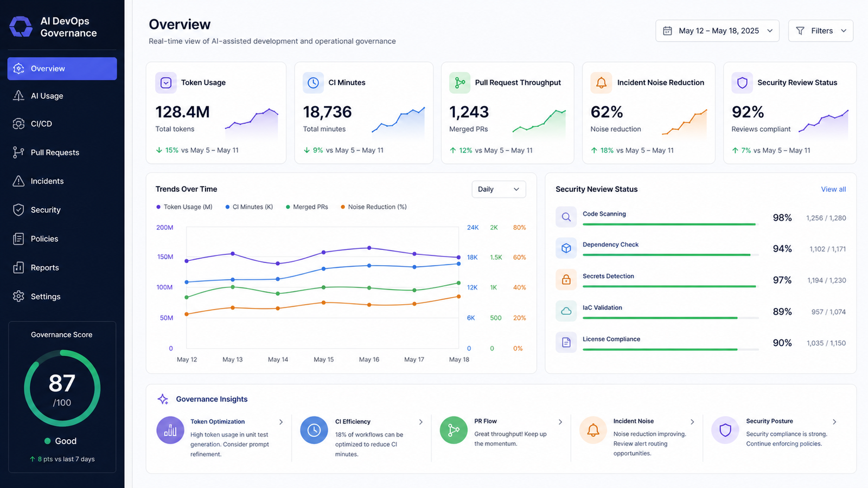Click the CI/CD sidebar icon
This screenshot has width=868, height=488.
(18, 124)
